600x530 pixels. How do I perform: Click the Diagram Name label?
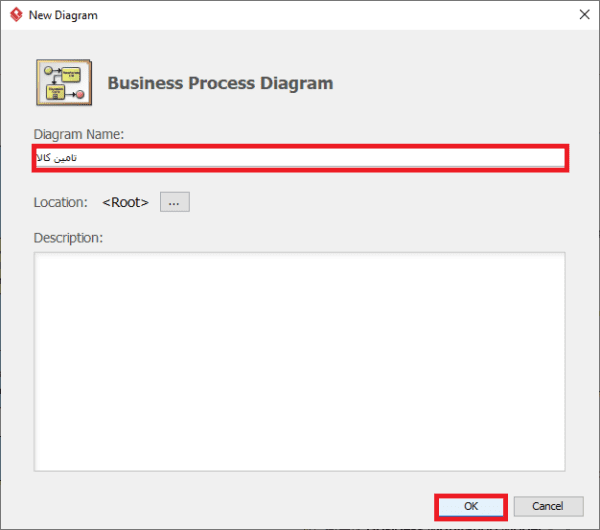[79, 135]
